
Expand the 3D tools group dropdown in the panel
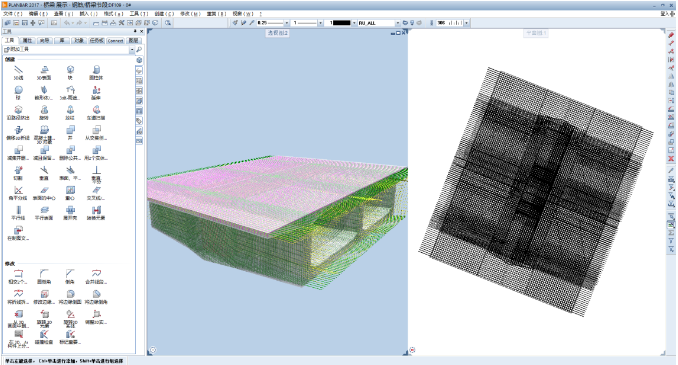point(132,50)
